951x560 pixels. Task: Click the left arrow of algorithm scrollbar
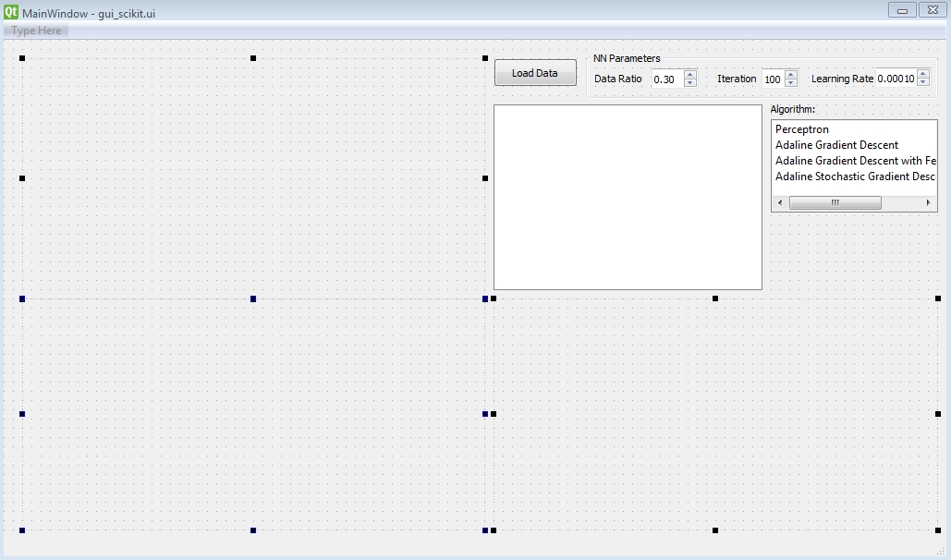tap(779, 202)
